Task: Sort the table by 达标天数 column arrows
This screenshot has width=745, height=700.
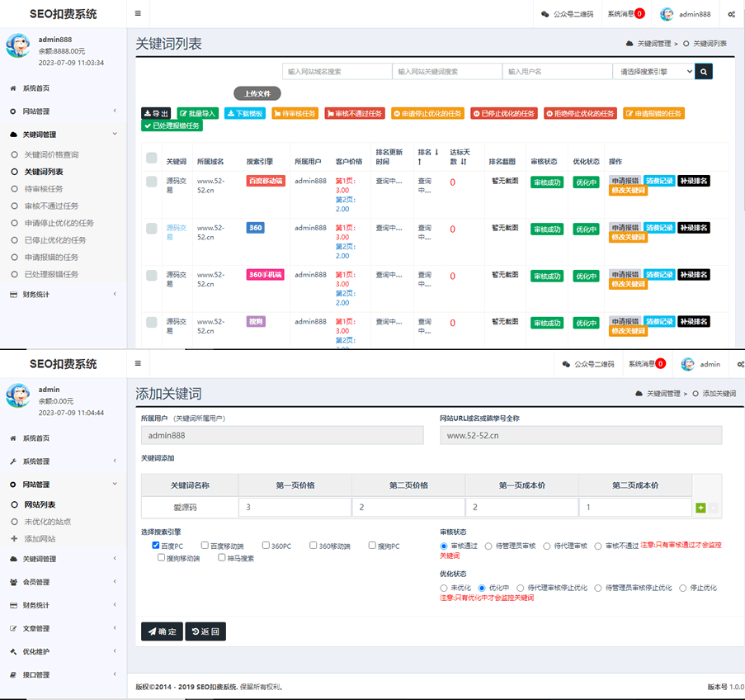Action: [x=464, y=162]
